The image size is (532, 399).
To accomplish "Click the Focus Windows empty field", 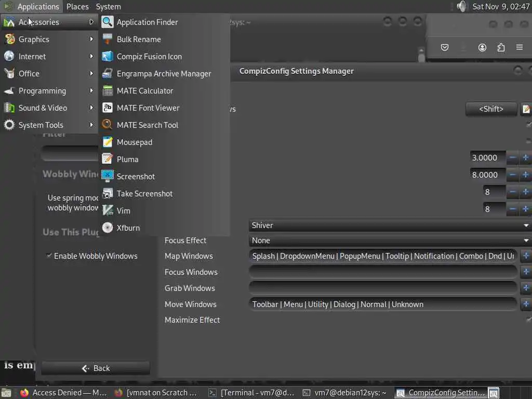I will pos(383,272).
